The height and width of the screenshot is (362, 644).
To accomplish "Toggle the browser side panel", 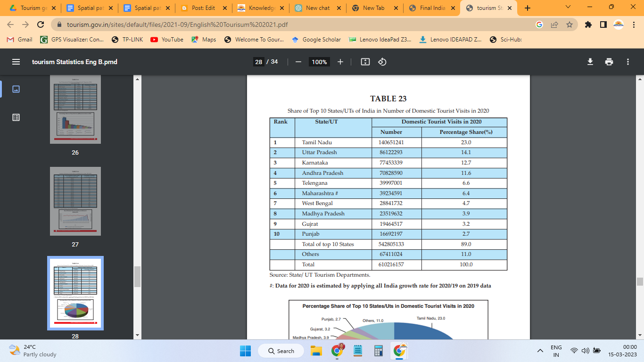I will pyautogui.click(x=603, y=25).
